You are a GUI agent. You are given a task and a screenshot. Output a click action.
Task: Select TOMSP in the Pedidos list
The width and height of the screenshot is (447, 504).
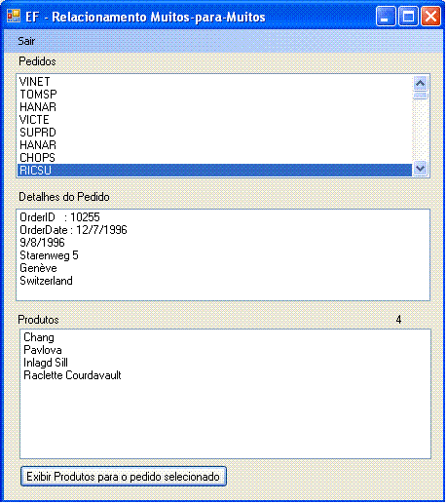coord(214,95)
